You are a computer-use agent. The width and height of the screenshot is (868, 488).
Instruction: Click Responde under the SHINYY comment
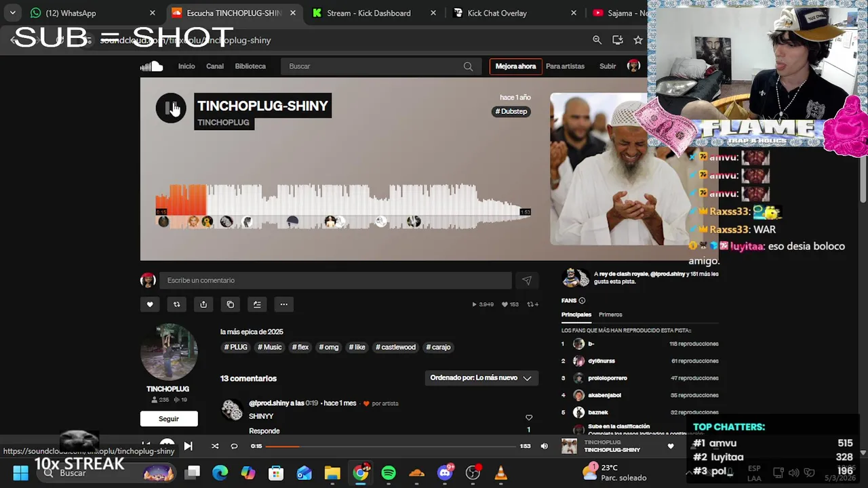click(x=264, y=431)
